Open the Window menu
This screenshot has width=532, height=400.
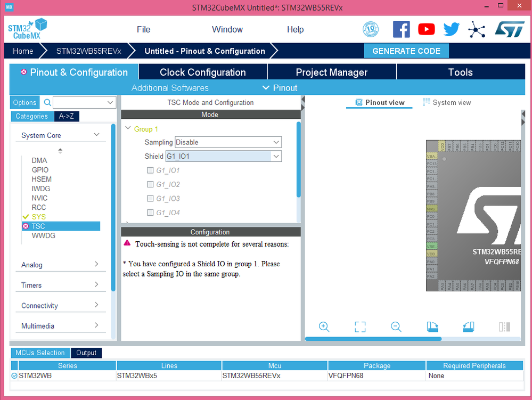click(227, 29)
